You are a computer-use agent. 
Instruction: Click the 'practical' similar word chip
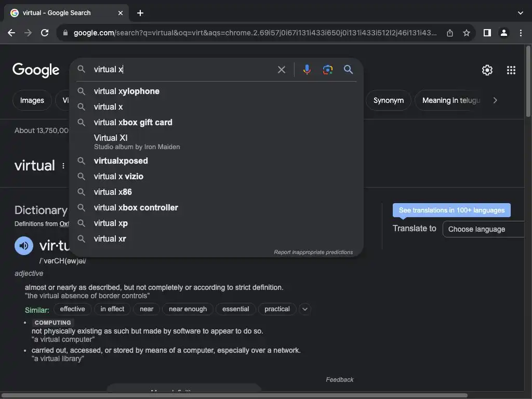pyautogui.click(x=277, y=309)
